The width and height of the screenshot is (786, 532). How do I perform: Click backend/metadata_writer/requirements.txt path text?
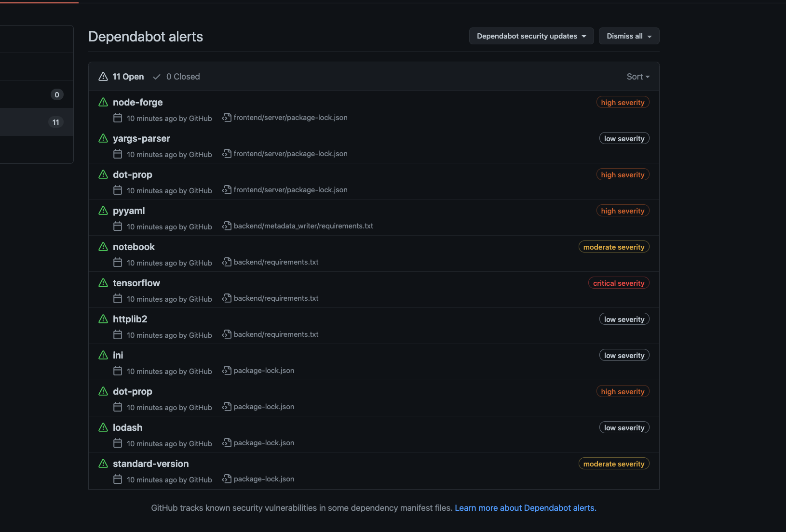click(x=303, y=226)
